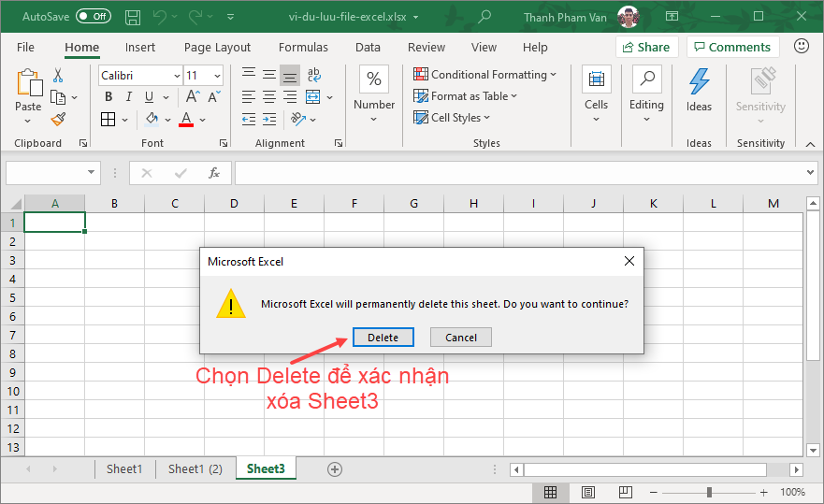Click the Decrease Font Size icon
Viewport: 824px width, 504px height.
(214, 96)
